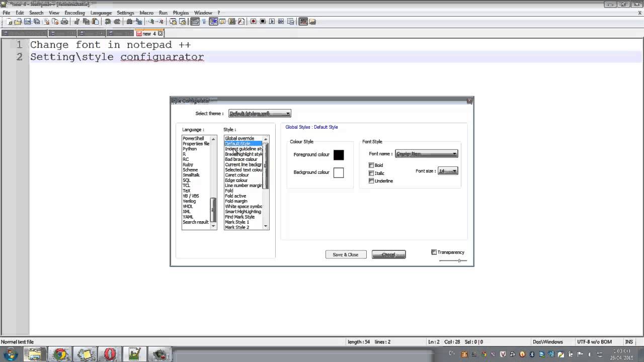The image size is (644, 362).
Task: Open Opera browser from taskbar
Action: (109, 354)
